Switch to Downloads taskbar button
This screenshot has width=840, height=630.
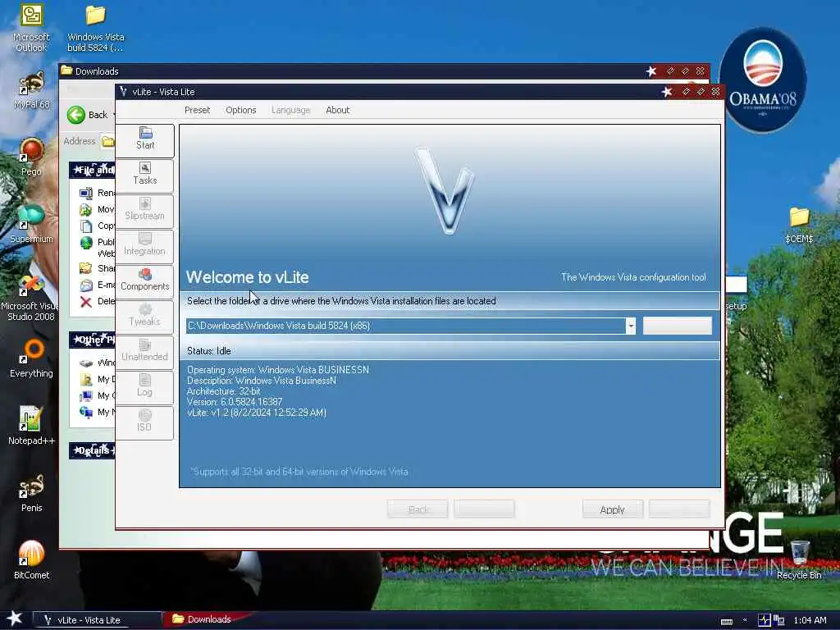click(206, 619)
